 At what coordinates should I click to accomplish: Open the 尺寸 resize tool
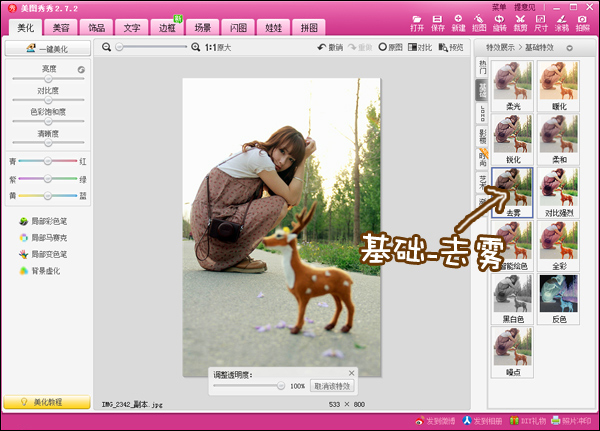(541, 23)
